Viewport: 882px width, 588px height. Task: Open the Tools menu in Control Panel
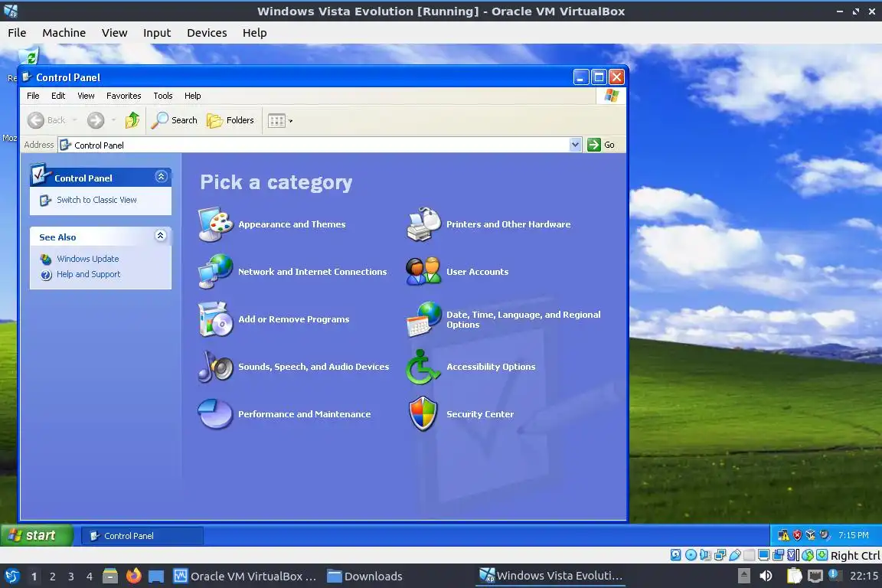click(x=163, y=96)
